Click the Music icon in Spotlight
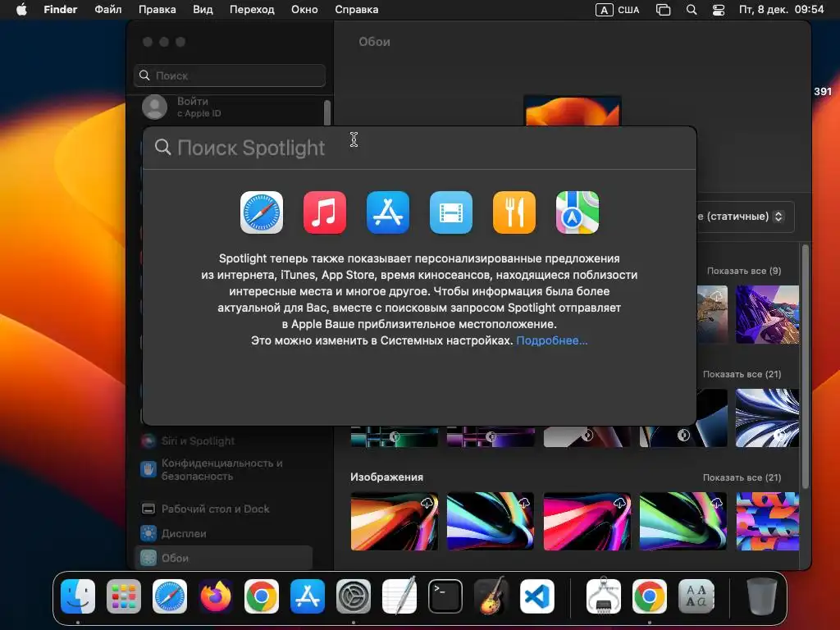Viewport: 840px width, 630px height. (x=325, y=212)
